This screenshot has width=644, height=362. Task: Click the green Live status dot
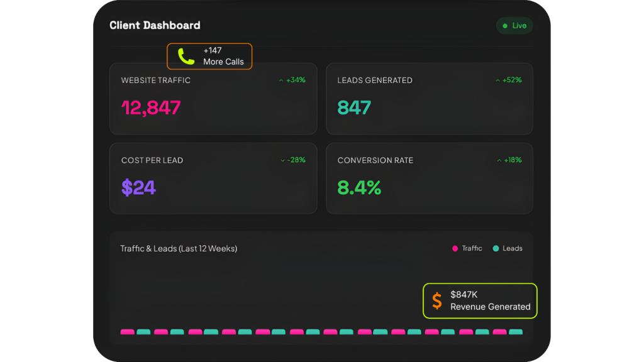coord(505,26)
